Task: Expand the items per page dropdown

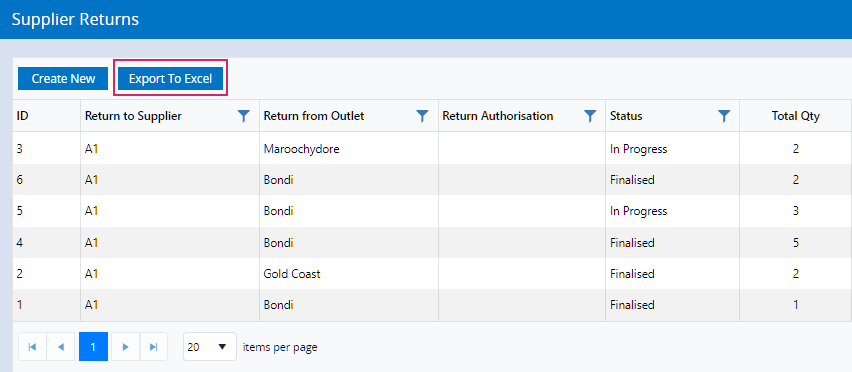Action: [210, 346]
